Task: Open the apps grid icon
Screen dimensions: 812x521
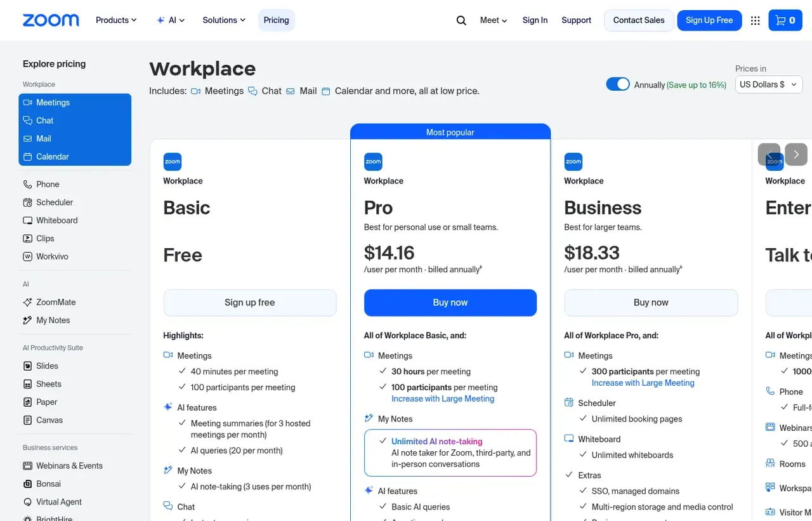Action: pos(755,20)
